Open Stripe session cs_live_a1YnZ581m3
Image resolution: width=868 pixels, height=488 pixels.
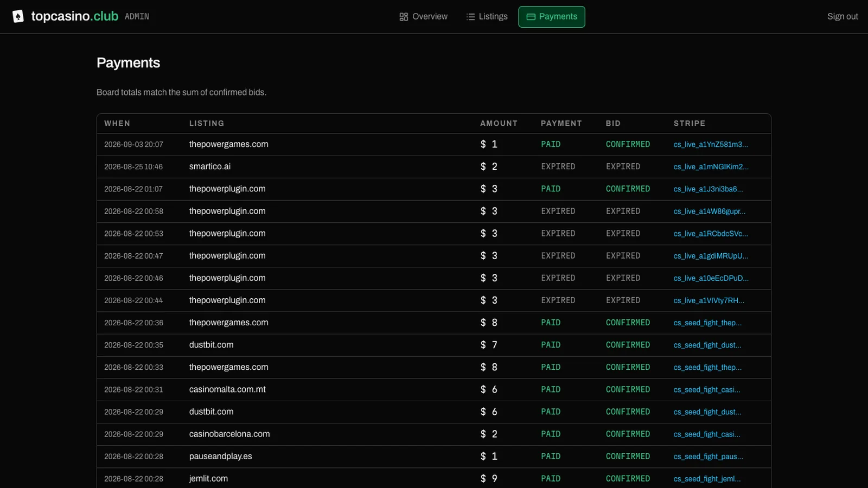click(x=711, y=145)
